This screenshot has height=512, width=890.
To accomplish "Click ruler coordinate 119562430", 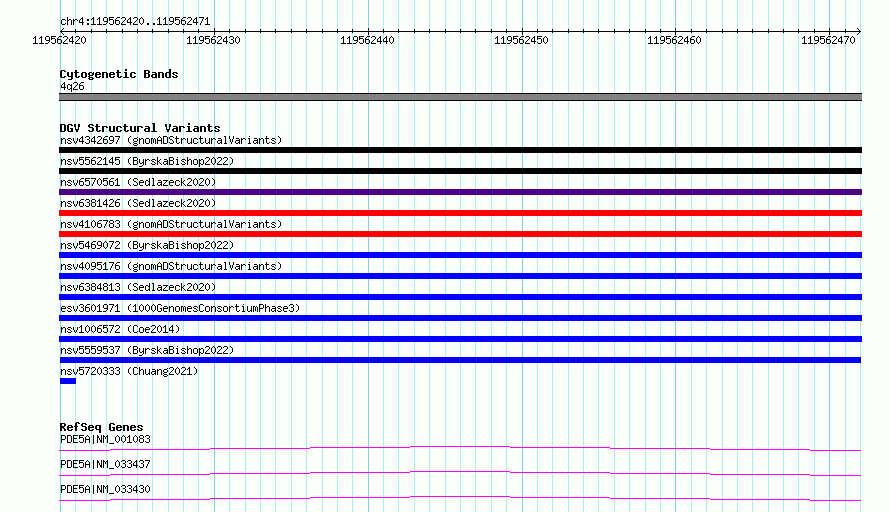I will [213, 40].
